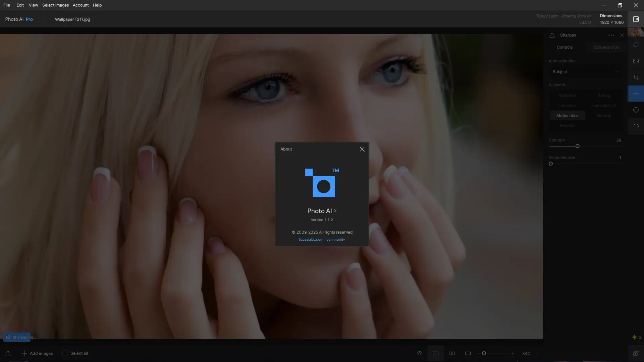The width and height of the screenshot is (644, 362).
Task: Toggle the right panel layout icon
Action: pyautogui.click(x=636, y=19)
